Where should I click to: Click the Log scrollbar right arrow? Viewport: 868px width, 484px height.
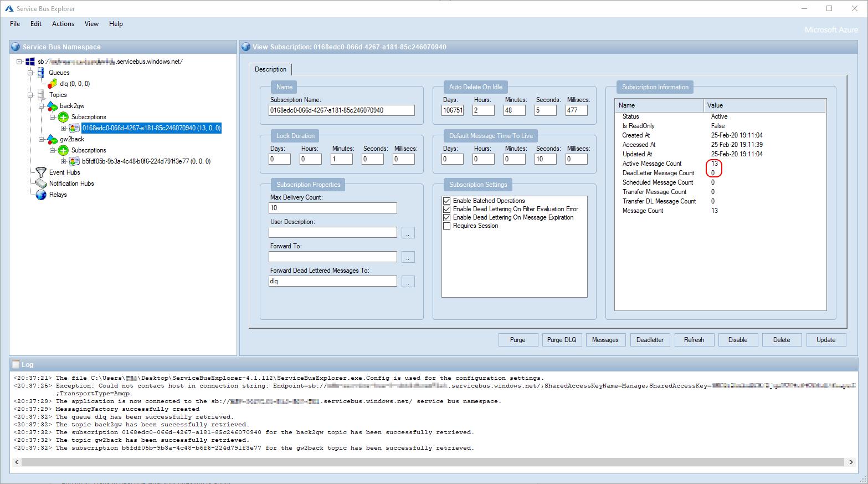[851, 462]
